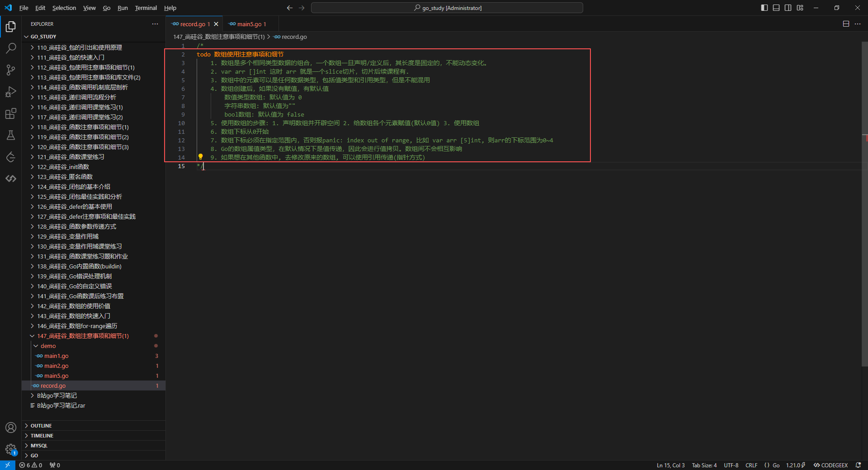Switch to the main5.go tab
Viewport: 868px width, 470px height.
tap(250, 24)
